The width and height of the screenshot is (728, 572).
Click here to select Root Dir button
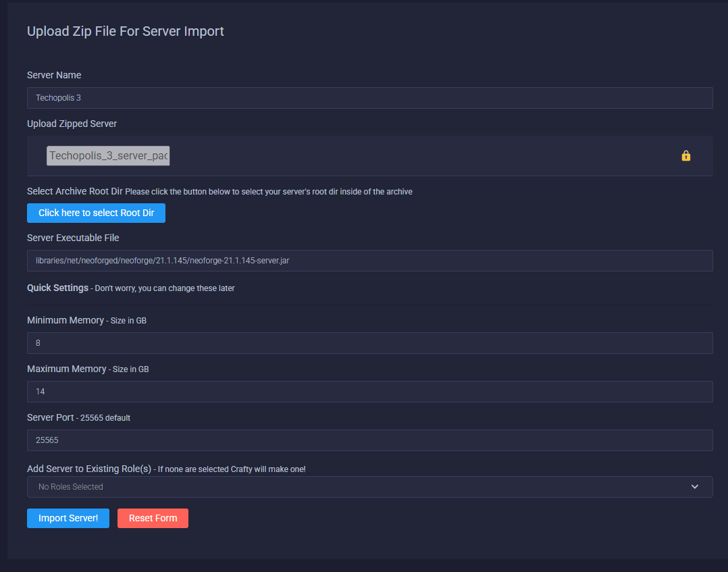pyautogui.click(x=96, y=213)
